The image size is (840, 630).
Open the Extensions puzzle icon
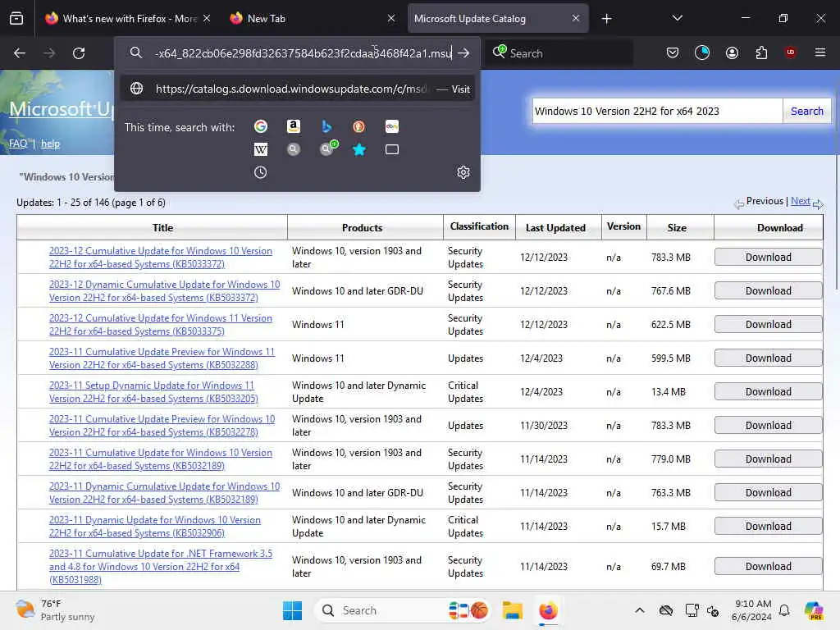pyautogui.click(x=761, y=52)
